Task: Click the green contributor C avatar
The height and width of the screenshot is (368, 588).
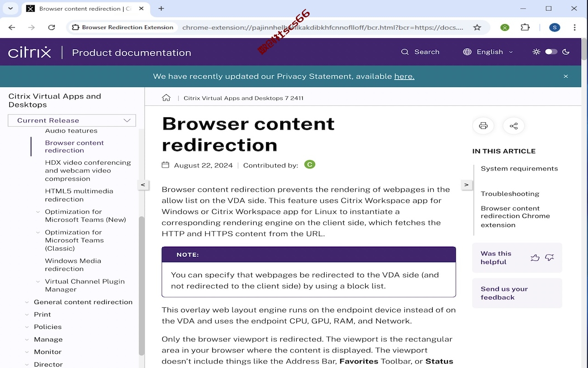Action: tap(310, 164)
